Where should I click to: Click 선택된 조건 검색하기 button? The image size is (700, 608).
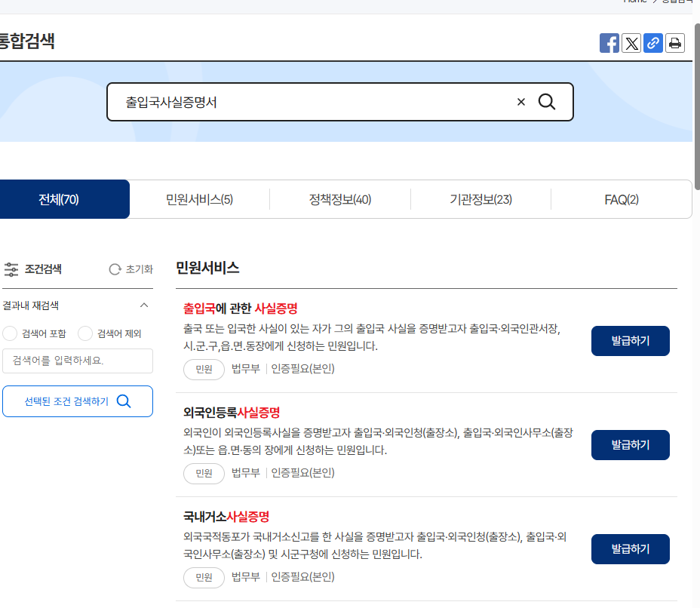coord(77,401)
